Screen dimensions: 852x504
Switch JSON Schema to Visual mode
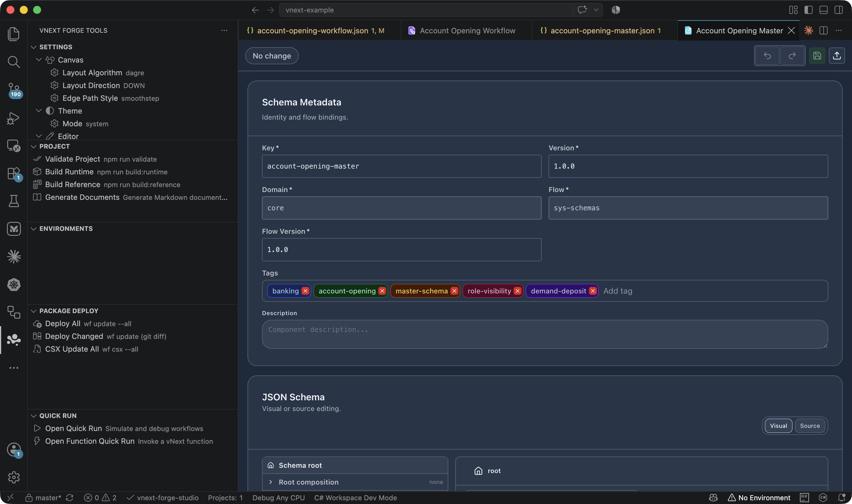click(778, 426)
